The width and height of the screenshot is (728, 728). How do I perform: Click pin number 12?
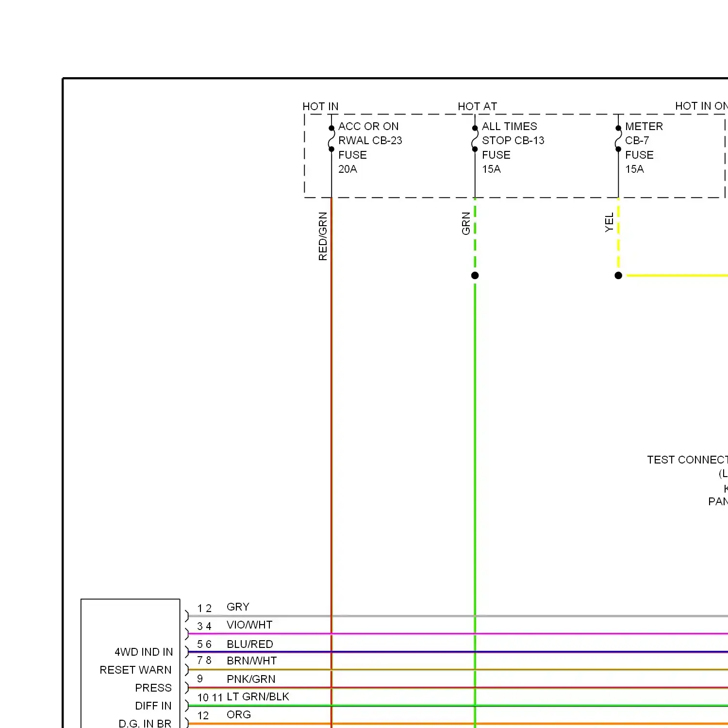203,715
